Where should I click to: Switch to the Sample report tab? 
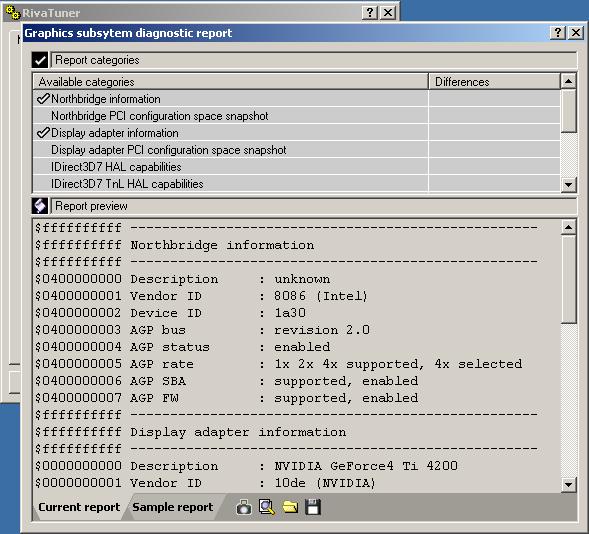173,507
